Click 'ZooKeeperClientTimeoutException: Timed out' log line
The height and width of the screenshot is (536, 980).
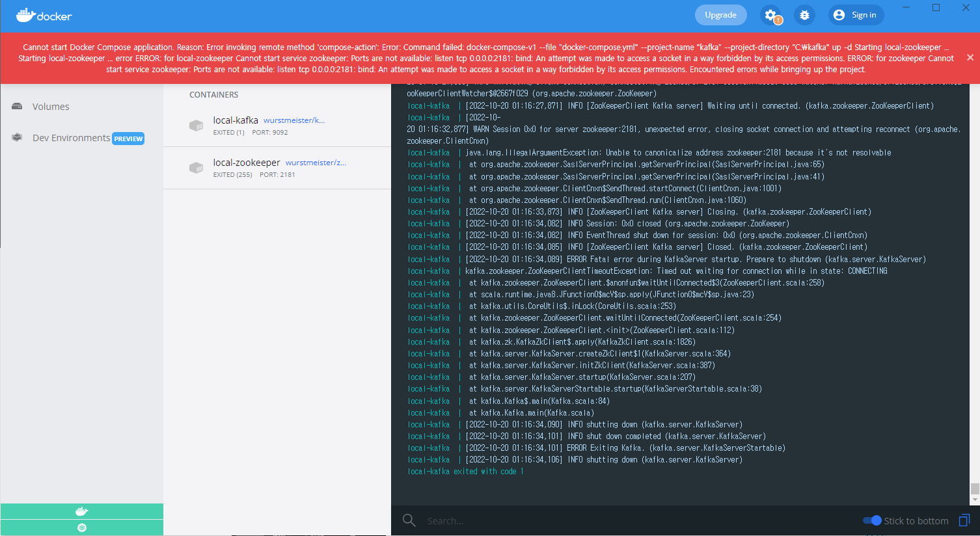[x=647, y=271]
